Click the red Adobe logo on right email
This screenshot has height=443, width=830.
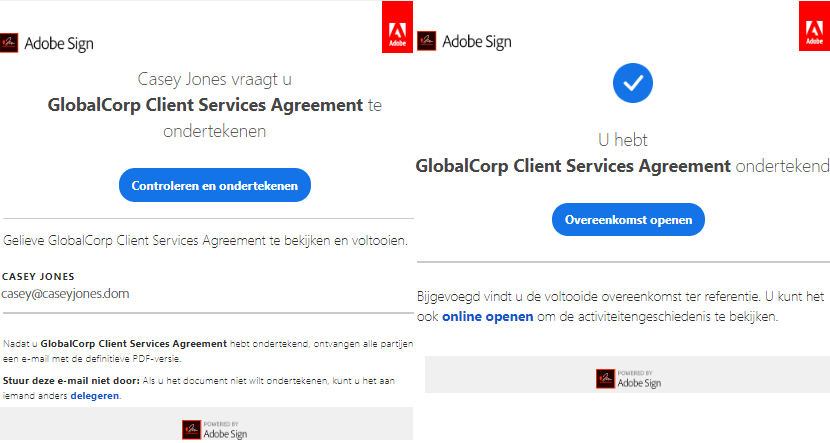[813, 26]
